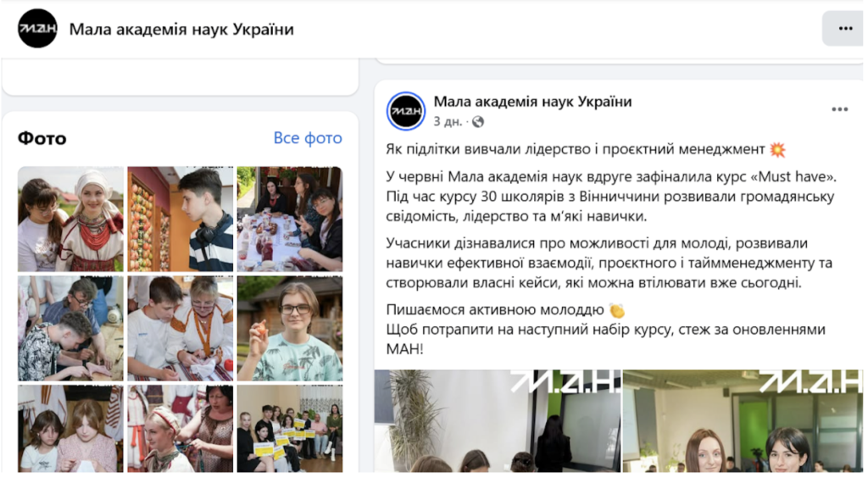Open photo of boy and woman in embroidered shirt
Screen dimensions: 868x478
[x=180, y=329]
